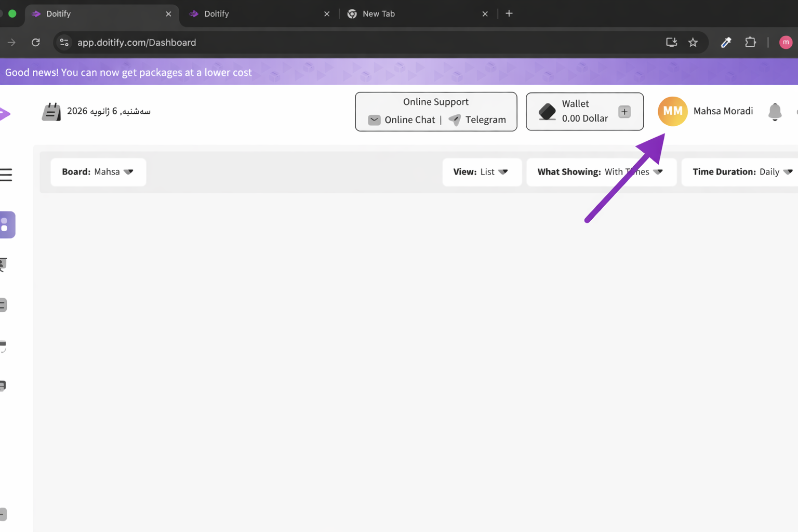
Task: Close the New Tab browser tab
Action: (485, 14)
